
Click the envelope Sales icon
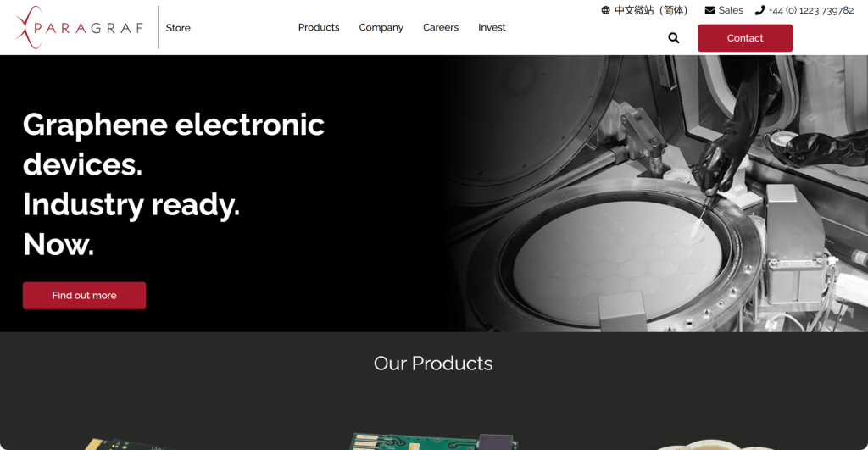tap(709, 10)
